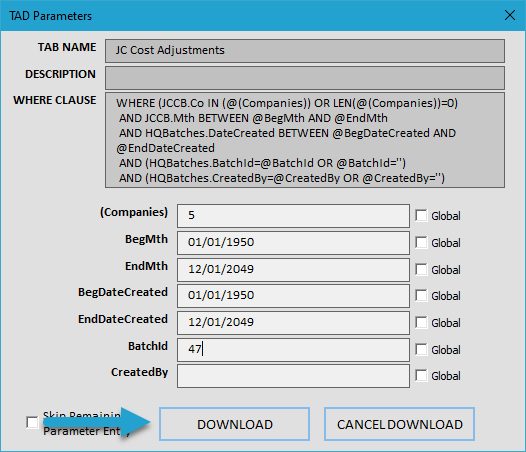Click the DESCRIPTION label
Image resolution: width=526 pixels, height=452 pixels.
(60, 74)
